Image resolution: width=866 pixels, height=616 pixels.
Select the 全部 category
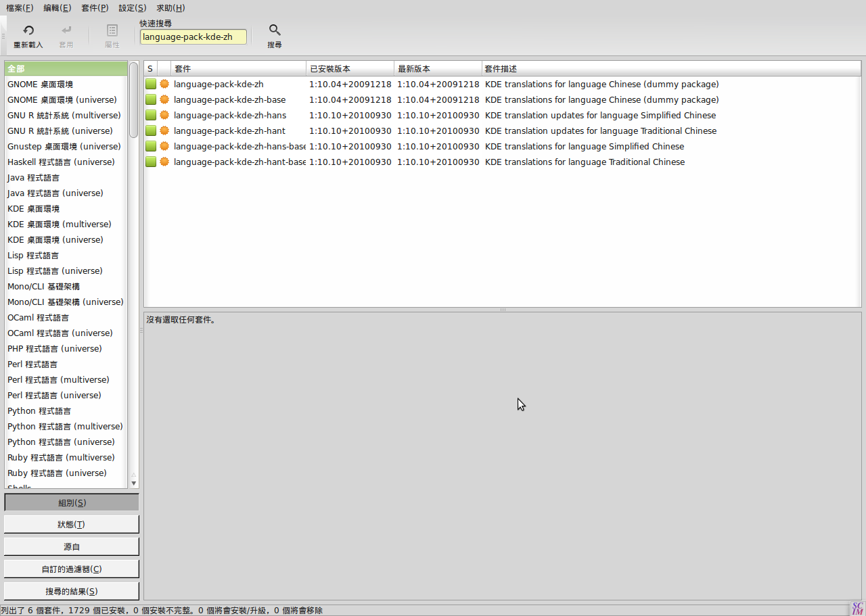pyautogui.click(x=66, y=69)
